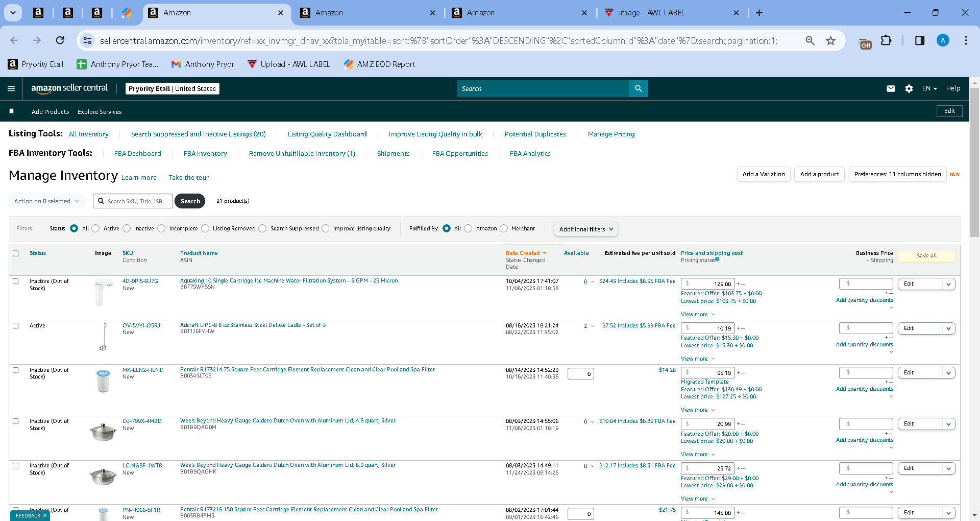
Task: Click the price field showing 129.00
Action: (707, 284)
